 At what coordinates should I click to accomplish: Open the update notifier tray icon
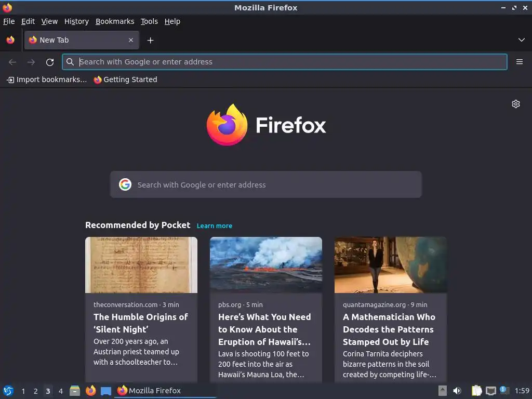(504, 390)
